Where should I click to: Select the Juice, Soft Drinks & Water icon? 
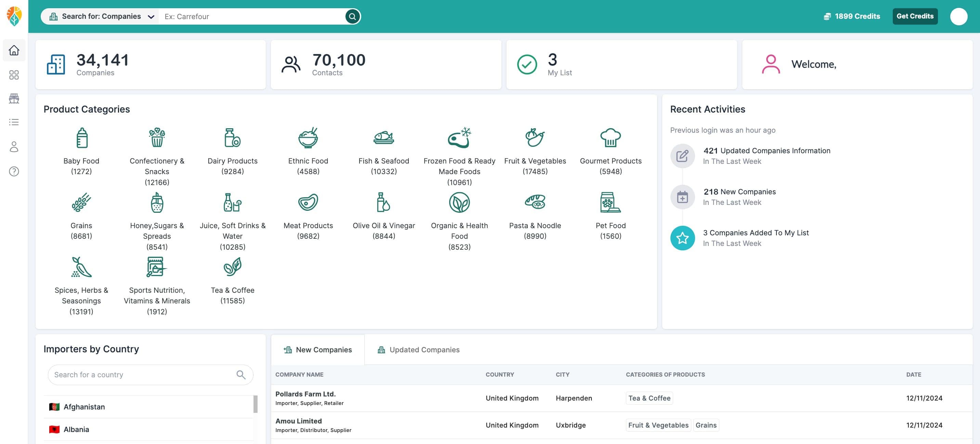[x=233, y=202]
